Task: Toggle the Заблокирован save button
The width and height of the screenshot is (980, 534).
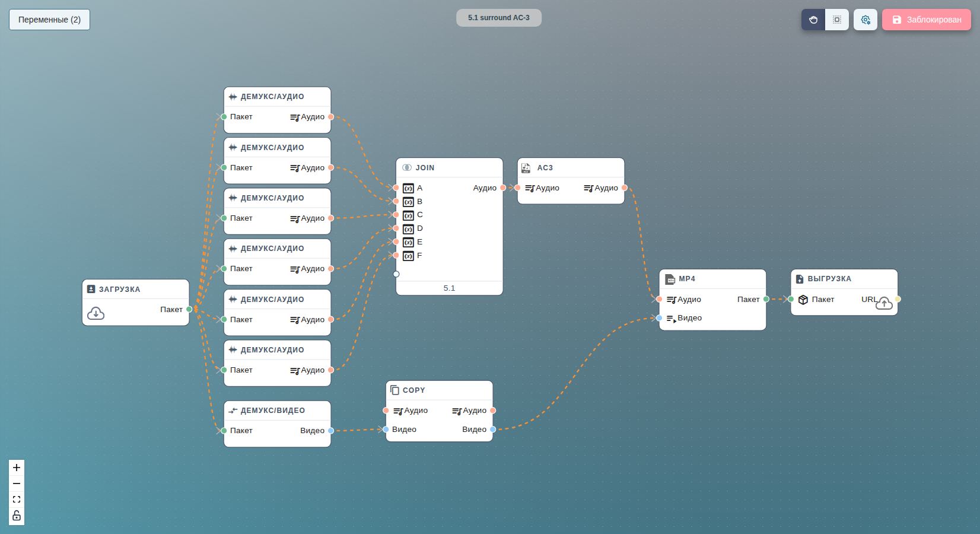Action: (927, 20)
